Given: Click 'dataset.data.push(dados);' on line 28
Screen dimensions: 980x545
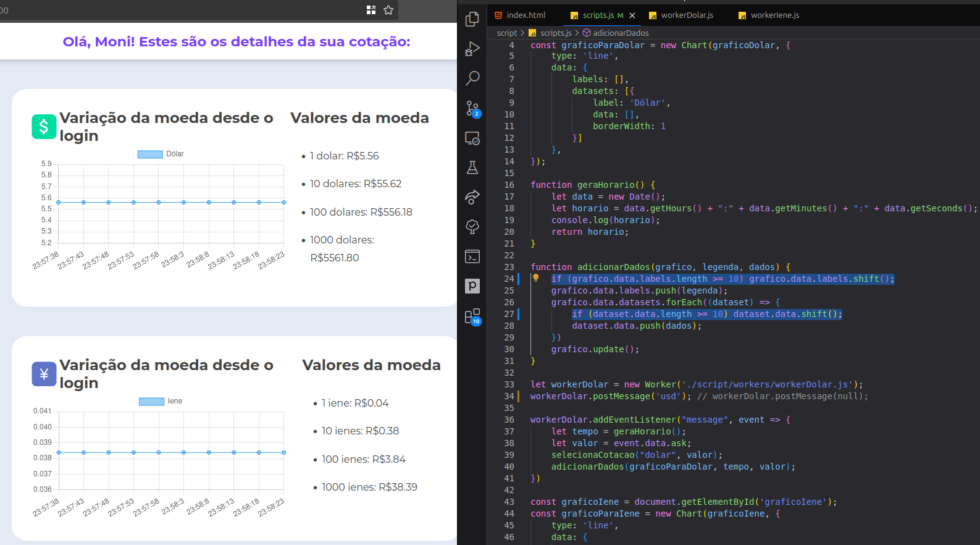Looking at the screenshot, I should [x=637, y=326].
